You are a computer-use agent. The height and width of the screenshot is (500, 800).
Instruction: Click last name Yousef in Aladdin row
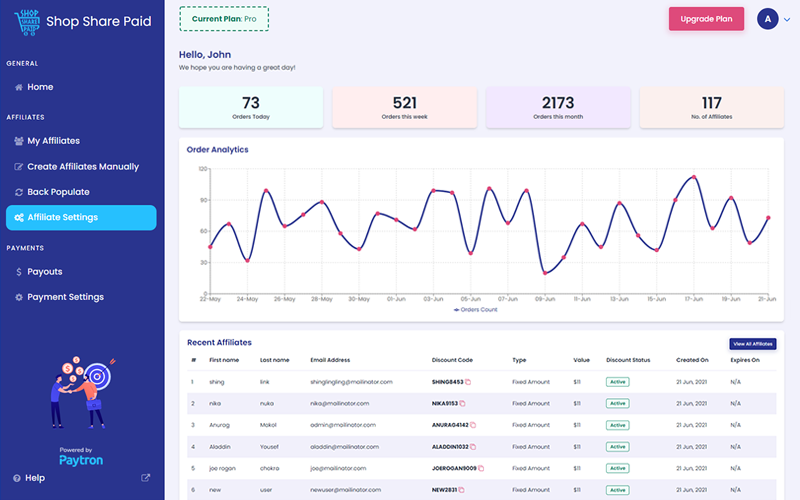coord(269,447)
